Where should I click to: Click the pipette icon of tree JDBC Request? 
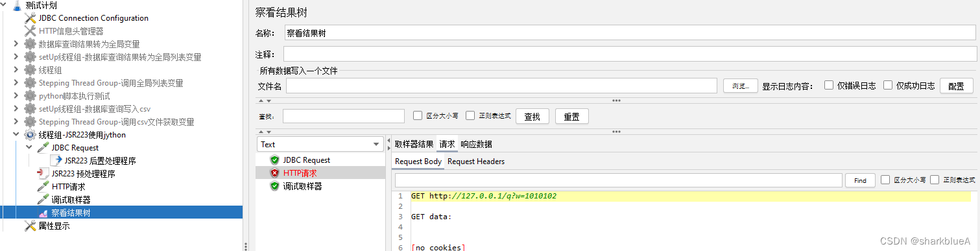click(x=43, y=148)
